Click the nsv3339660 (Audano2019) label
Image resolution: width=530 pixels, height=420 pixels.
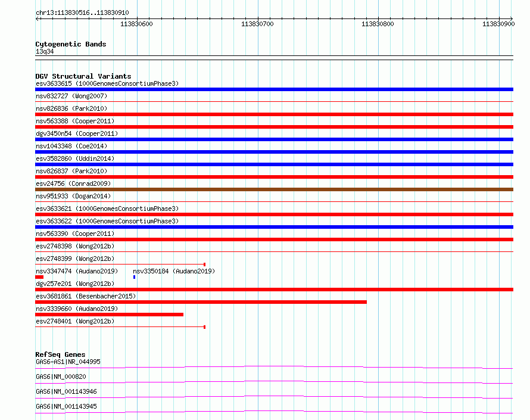77,309
